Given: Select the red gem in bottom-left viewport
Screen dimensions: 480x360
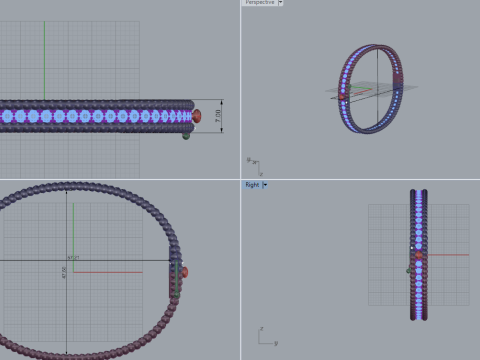Looking at the screenshot, I should coord(184,272).
